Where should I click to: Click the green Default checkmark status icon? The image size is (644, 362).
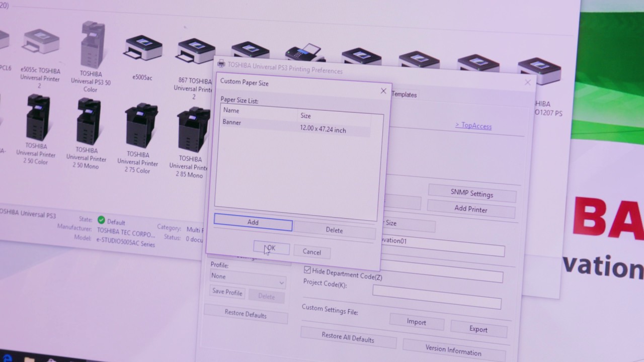coord(101,220)
